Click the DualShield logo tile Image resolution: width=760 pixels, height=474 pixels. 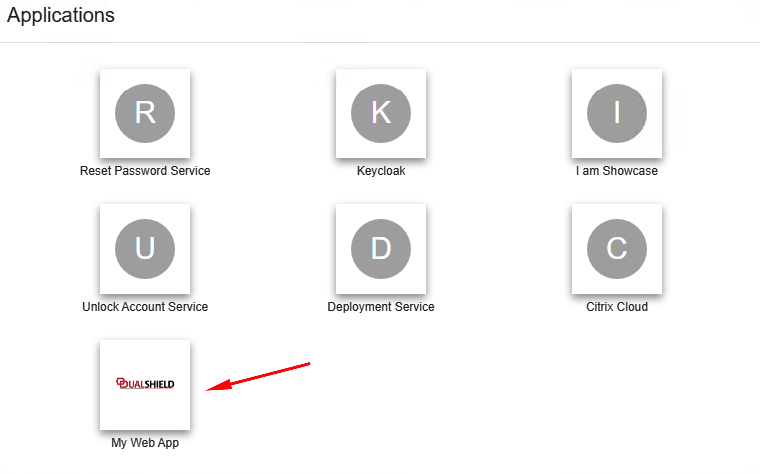tap(145, 385)
